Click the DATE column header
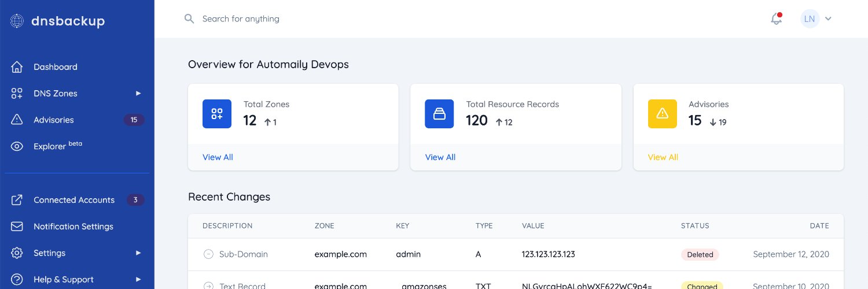Viewport: 868px width, 289px height. tap(819, 226)
